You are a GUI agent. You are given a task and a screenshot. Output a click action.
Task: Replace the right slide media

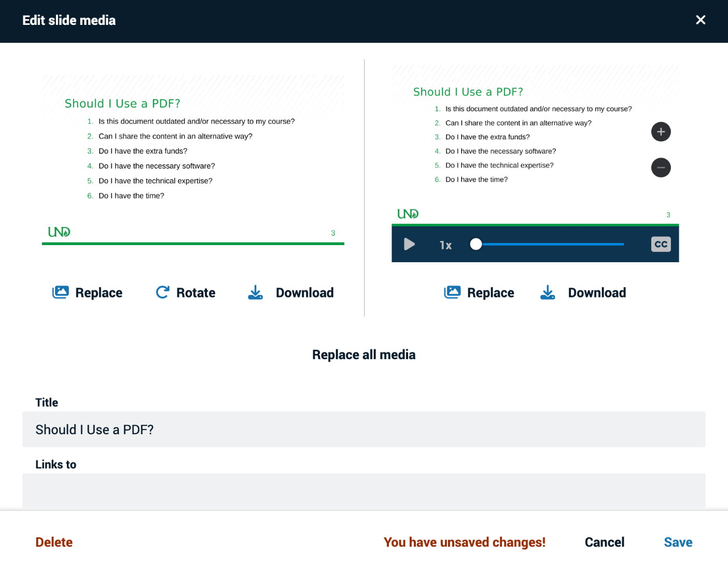point(479,292)
